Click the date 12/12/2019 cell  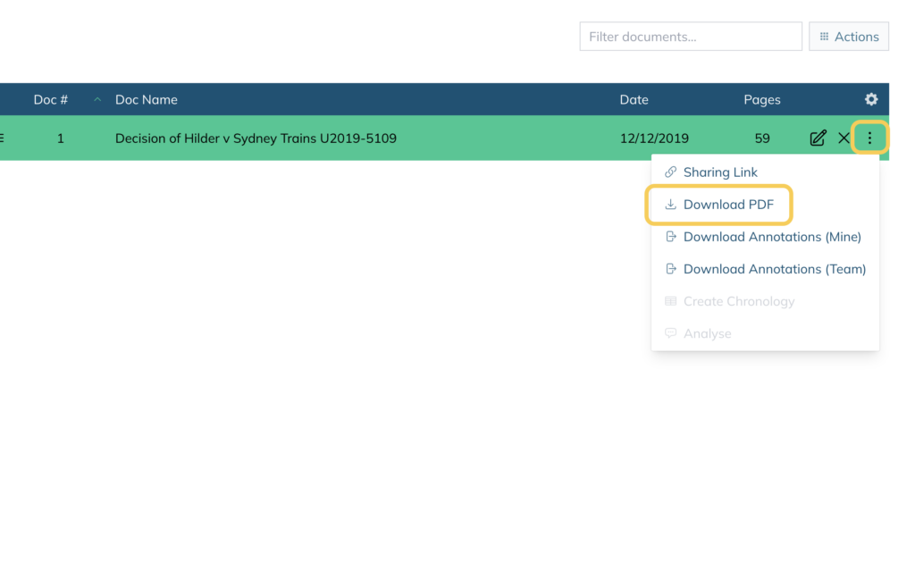click(x=654, y=139)
